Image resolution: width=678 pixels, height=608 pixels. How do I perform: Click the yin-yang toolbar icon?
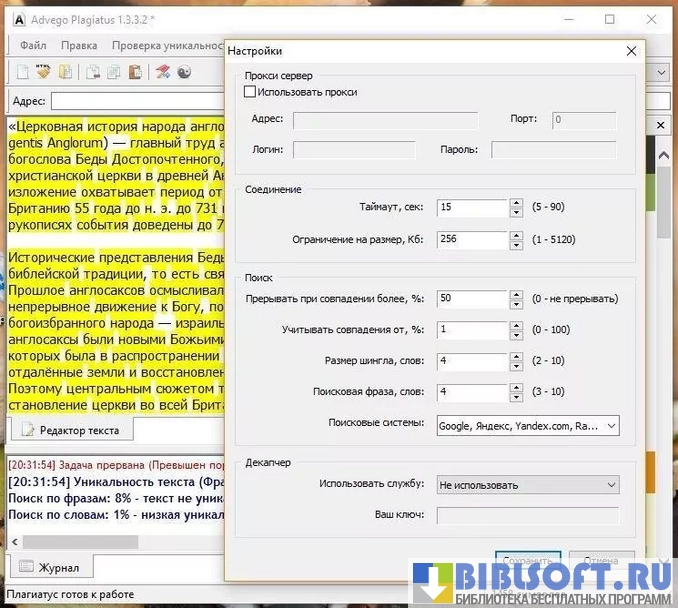(x=185, y=72)
